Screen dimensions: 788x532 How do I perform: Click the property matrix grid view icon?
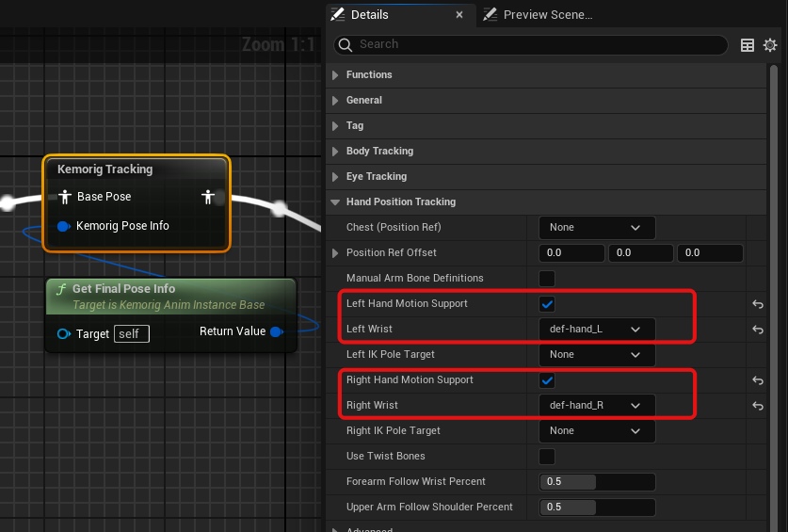coord(748,45)
